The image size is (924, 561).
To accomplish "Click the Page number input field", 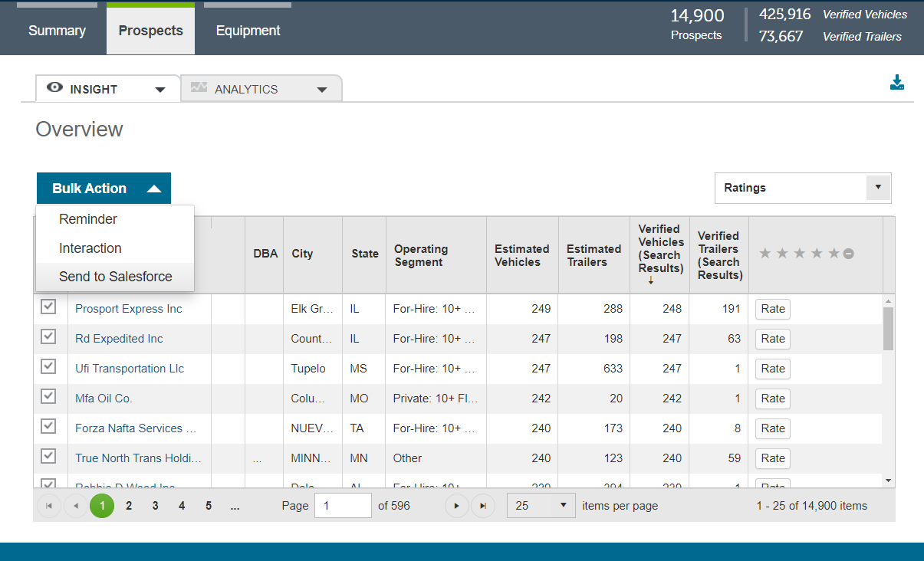I will coord(343,506).
